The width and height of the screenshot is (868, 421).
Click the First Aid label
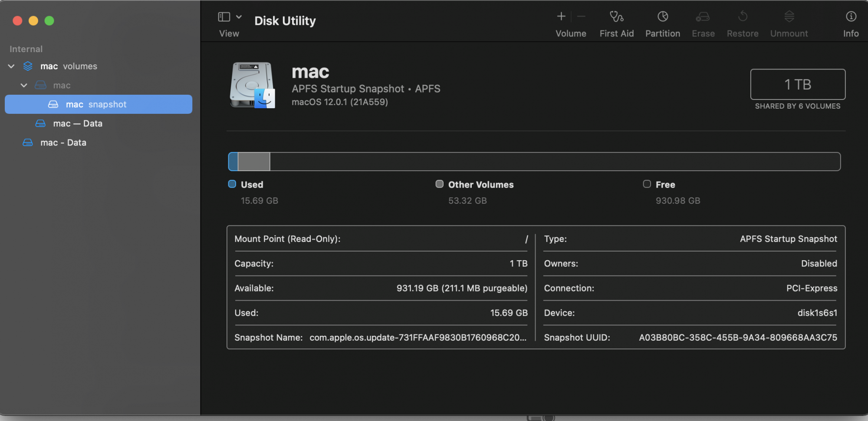617,33
